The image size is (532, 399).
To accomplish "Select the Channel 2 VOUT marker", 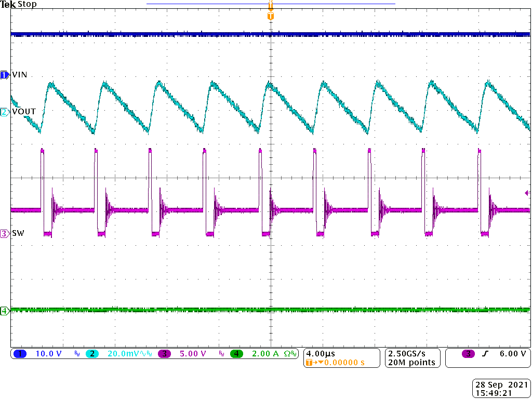I will click(4, 111).
